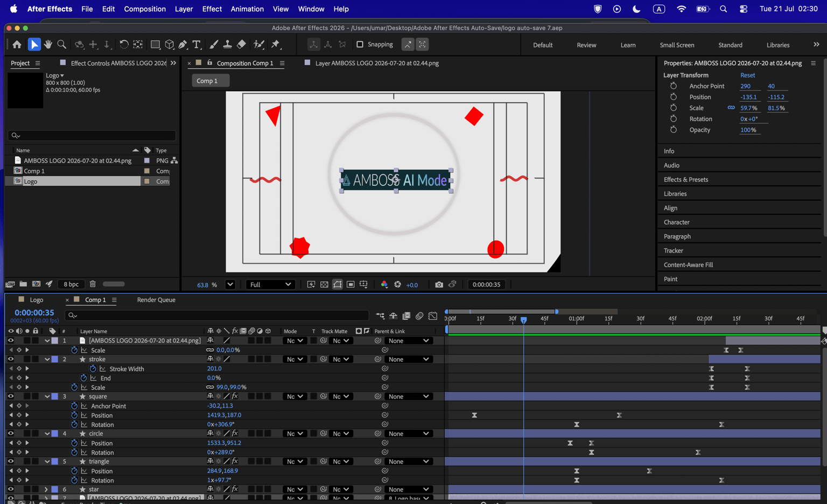Click the trash icon in the Project panel

tap(93, 284)
